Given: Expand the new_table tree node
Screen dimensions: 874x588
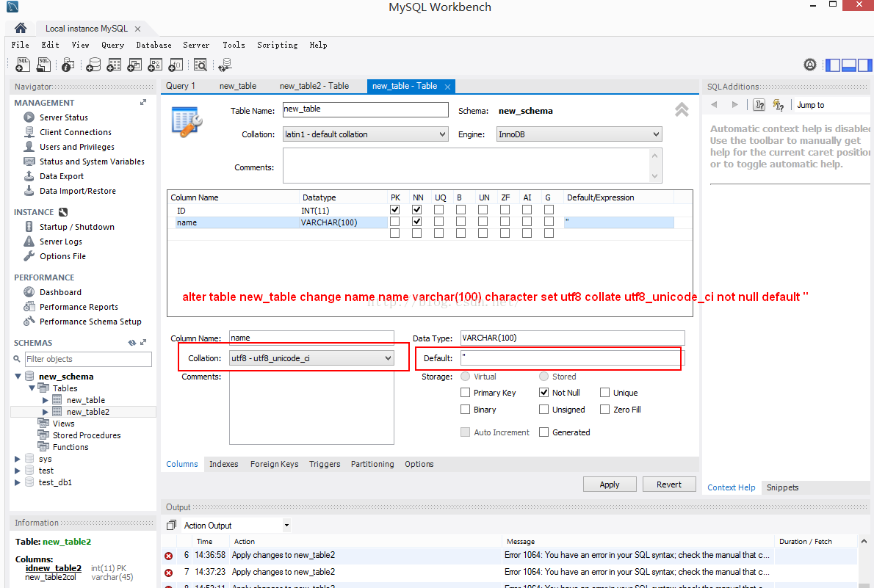Looking at the screenshot, I should coord(45,399).
